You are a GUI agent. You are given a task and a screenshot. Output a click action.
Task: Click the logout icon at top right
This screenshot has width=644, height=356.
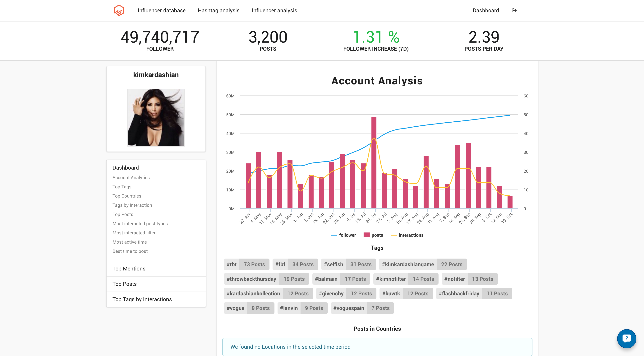(x=514, y=10)
